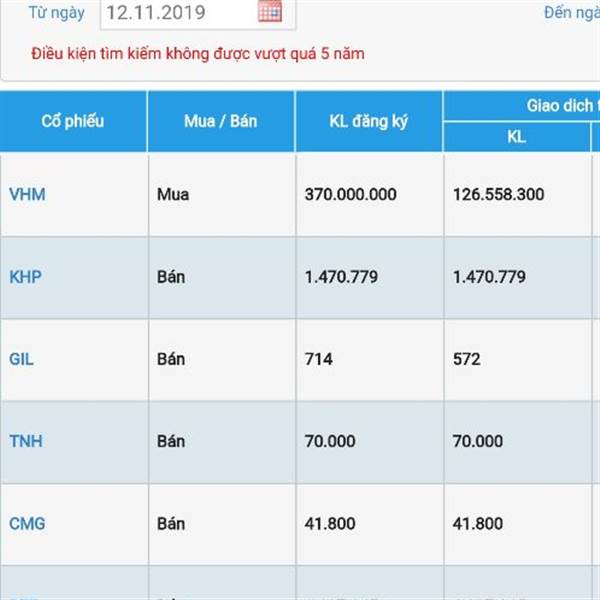The height and width of the screenshot is (600, 600).
Task: Click the Mua / Bán column header
Action: (x=221, y=121)
